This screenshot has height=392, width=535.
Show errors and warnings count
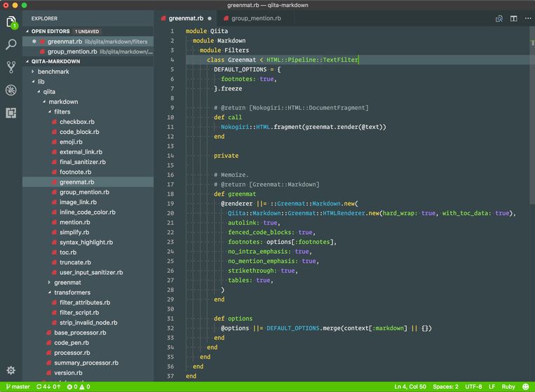[x=79, y=386]
